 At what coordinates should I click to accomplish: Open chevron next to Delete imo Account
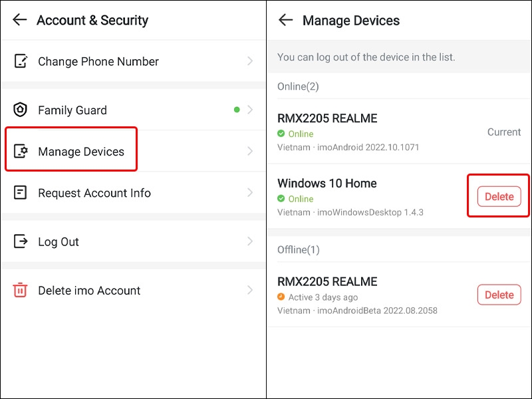[250, 290]
